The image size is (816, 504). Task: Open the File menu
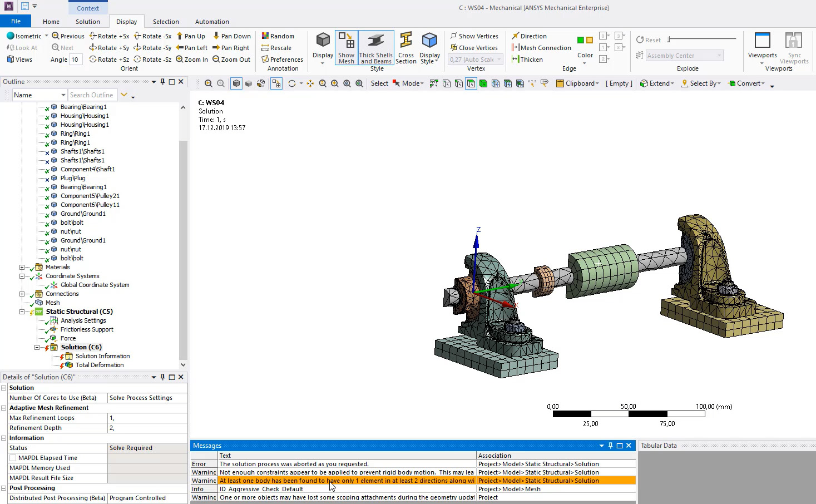coord(16,20)
